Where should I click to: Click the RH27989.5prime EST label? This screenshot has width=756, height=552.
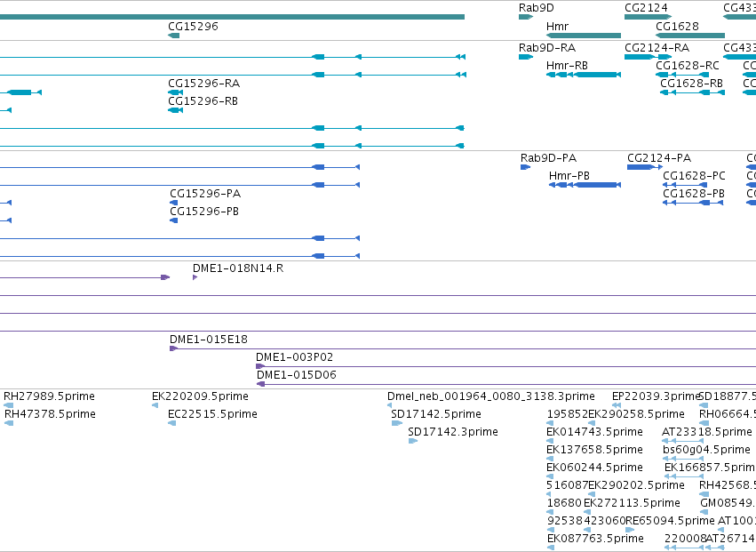[x=49, y=396]
